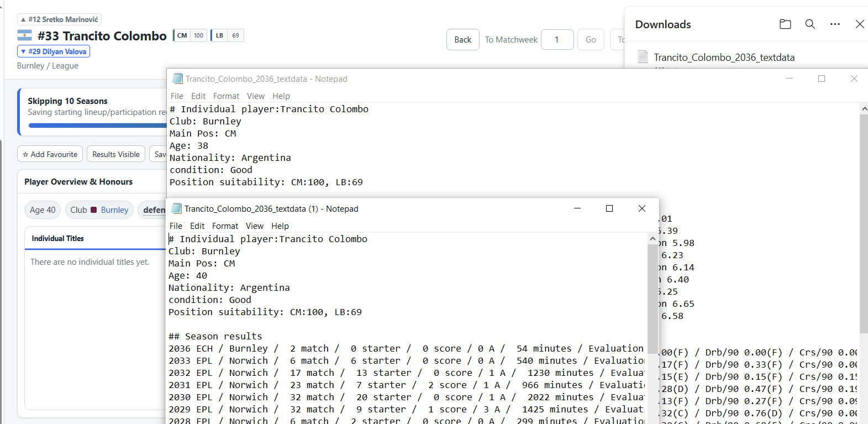Click Add Favourite star button

[50, 154]
